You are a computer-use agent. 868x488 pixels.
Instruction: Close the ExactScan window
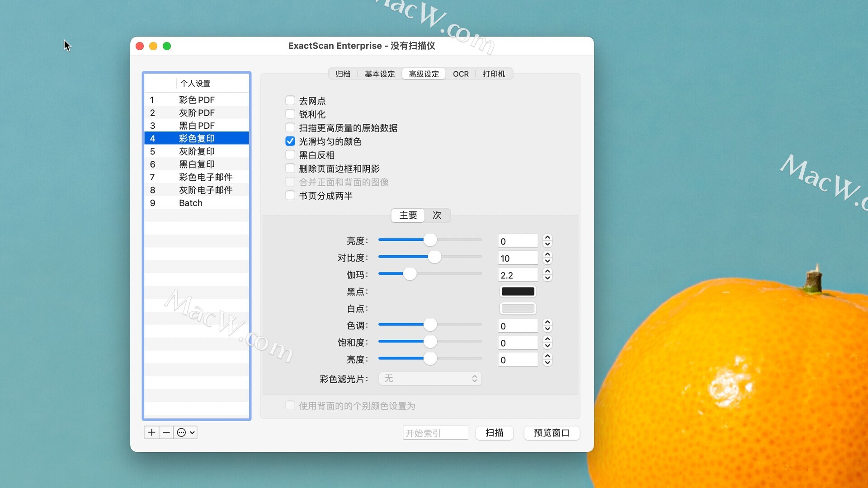coord(140,46)
